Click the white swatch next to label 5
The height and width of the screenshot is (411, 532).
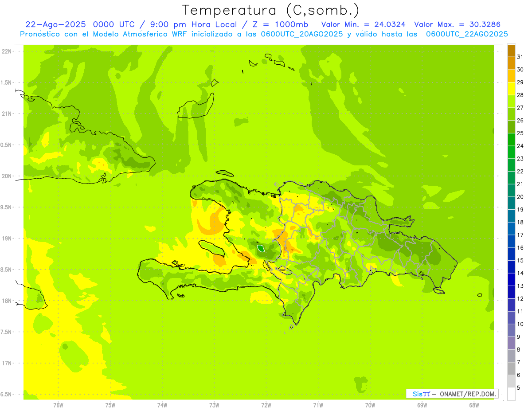pos(511,394)
